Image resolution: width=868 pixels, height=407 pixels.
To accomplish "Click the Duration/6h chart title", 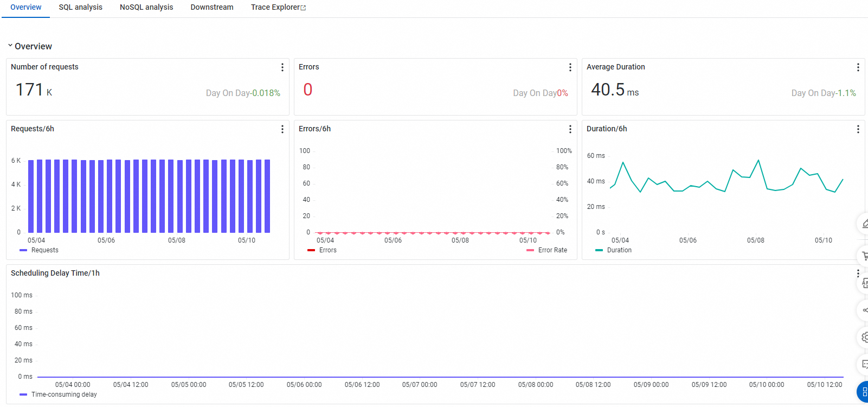I will tap(607, 129).
